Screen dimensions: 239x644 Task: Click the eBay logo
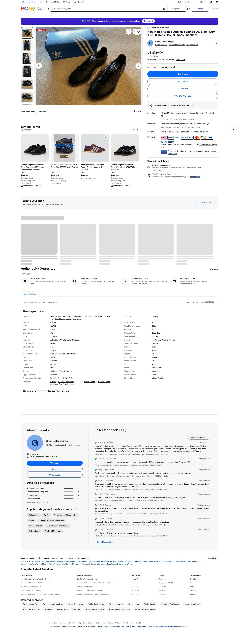[28, 8]
